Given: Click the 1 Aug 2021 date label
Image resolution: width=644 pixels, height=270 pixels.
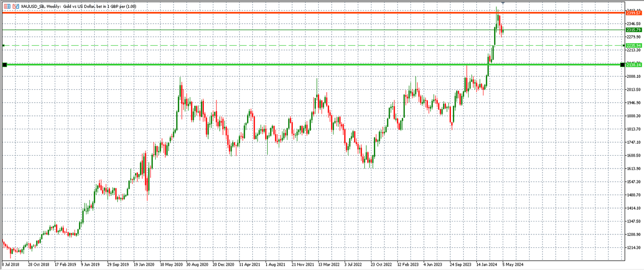Looking at the screenshot, I should pos(275,264).
